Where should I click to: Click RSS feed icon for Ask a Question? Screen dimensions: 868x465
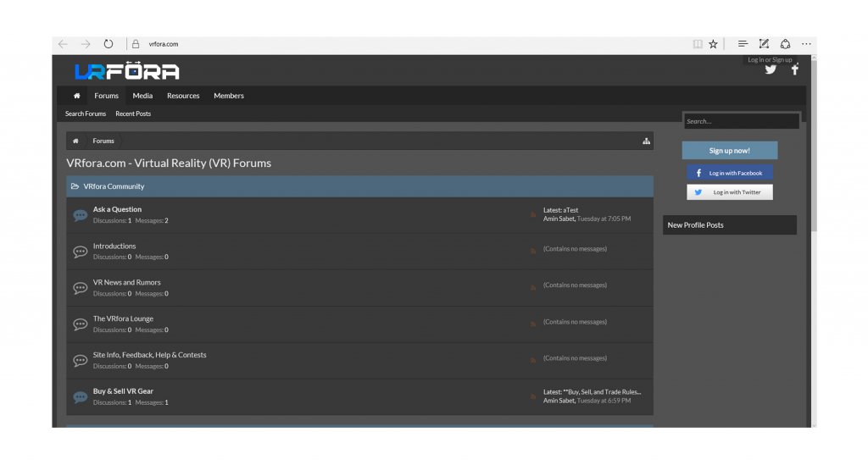[533, 214]
